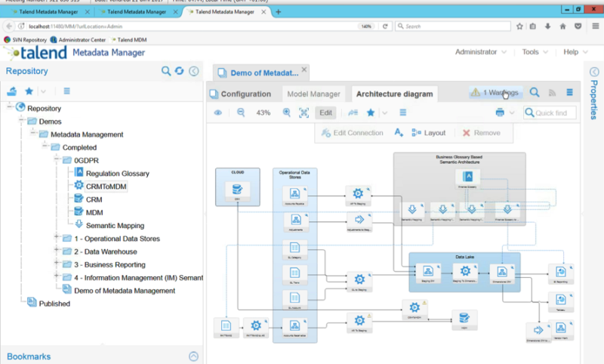Click the favorites star in Repository toolbar

pos(29,91)
